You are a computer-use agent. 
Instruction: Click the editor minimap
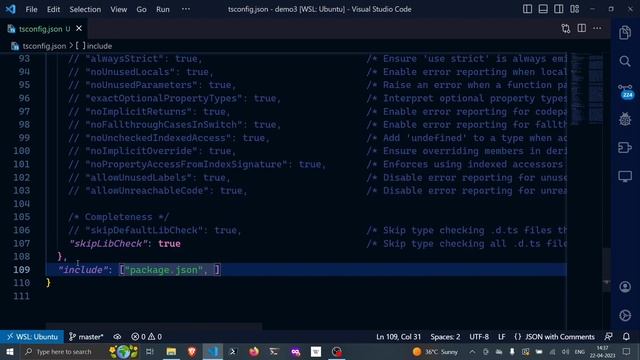[587, 90]
